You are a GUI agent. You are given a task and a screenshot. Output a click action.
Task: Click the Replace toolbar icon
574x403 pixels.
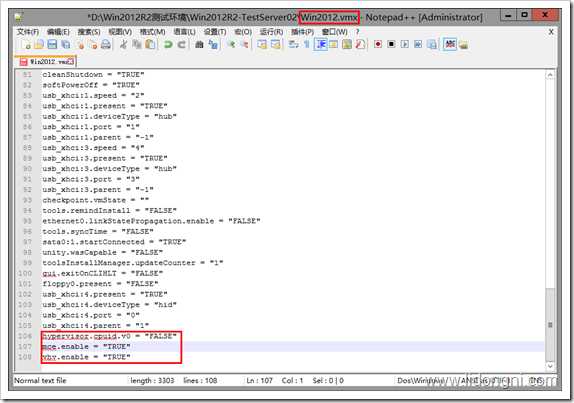tap(213, 45)
